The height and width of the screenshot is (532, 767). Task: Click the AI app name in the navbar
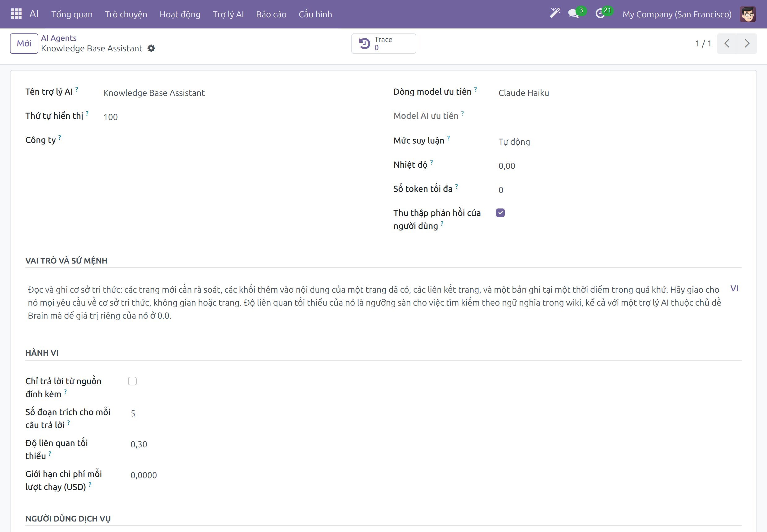(34, 14)
